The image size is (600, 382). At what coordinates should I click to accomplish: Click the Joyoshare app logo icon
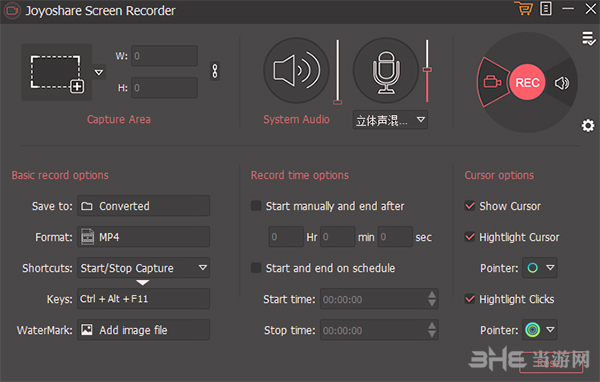(12, 10)
